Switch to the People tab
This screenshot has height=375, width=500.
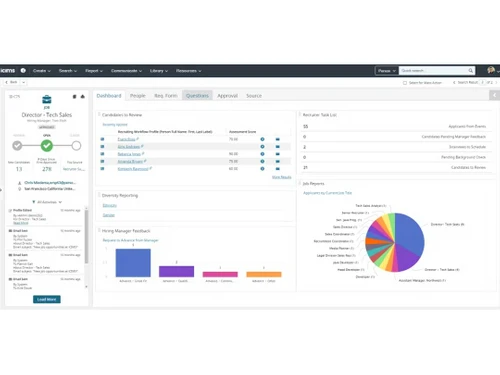(138, 96)
